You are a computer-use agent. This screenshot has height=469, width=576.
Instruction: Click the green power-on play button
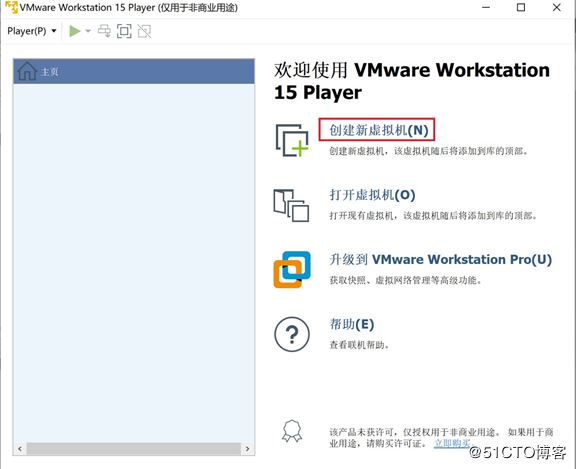coord(75,31)
